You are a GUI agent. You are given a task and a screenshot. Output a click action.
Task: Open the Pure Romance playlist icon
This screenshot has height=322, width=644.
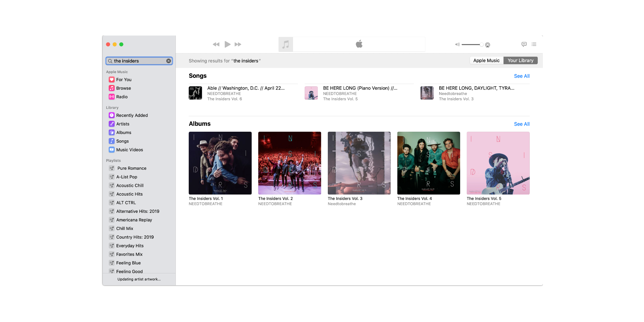(112, 168)
